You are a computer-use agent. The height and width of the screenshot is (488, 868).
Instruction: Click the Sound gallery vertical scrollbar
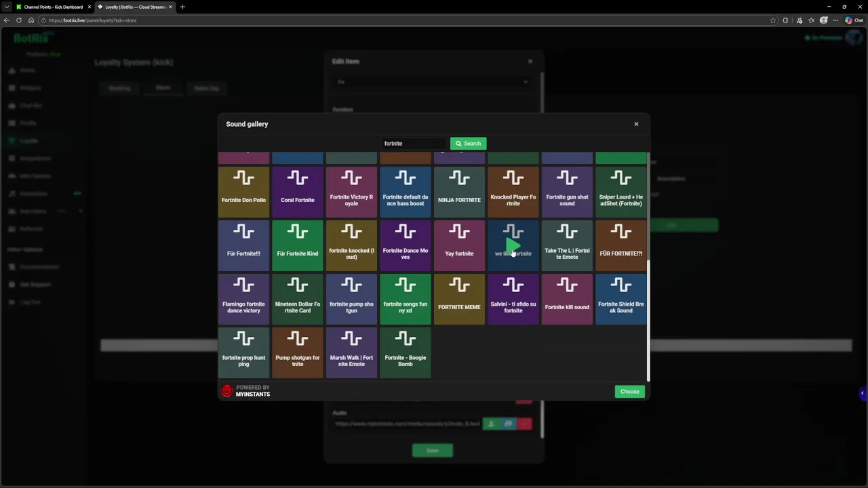coord(648,320)
